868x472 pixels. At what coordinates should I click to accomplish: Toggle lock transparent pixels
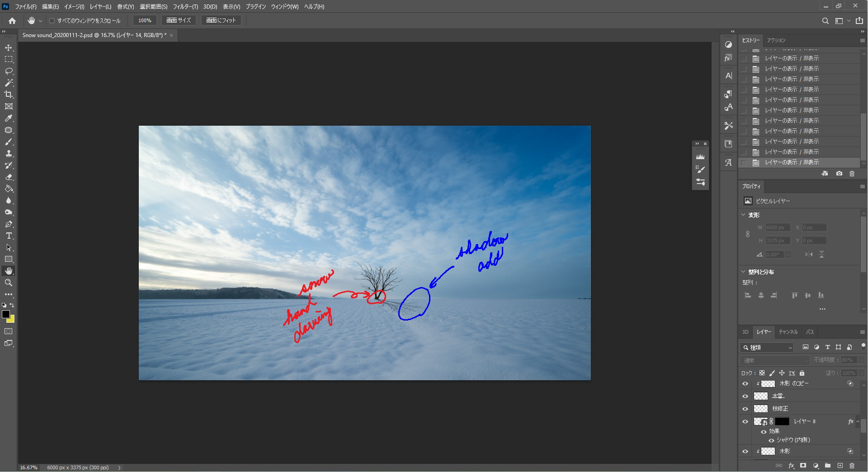pyautogui.click(x=762, y=373)
